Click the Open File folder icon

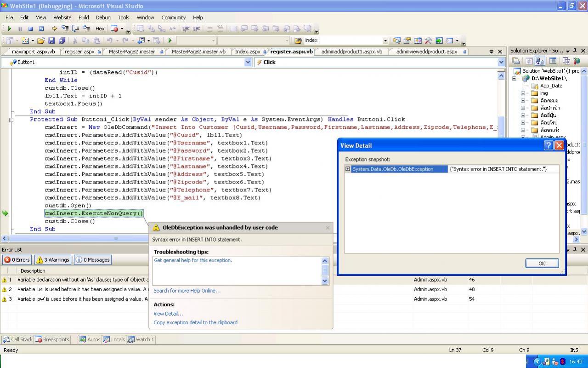(41, 40)
